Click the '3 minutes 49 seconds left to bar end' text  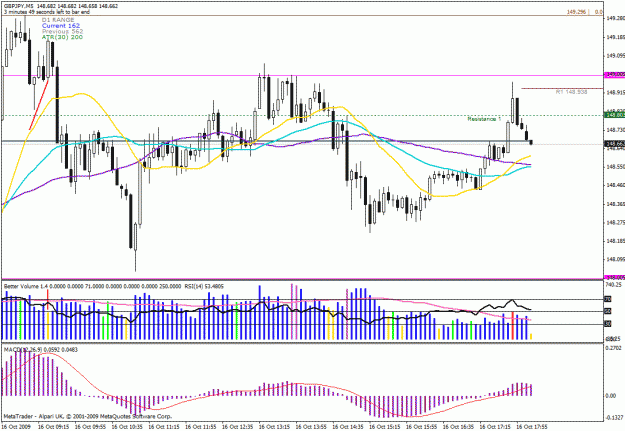pyautogui.click(x=47, y=12)
